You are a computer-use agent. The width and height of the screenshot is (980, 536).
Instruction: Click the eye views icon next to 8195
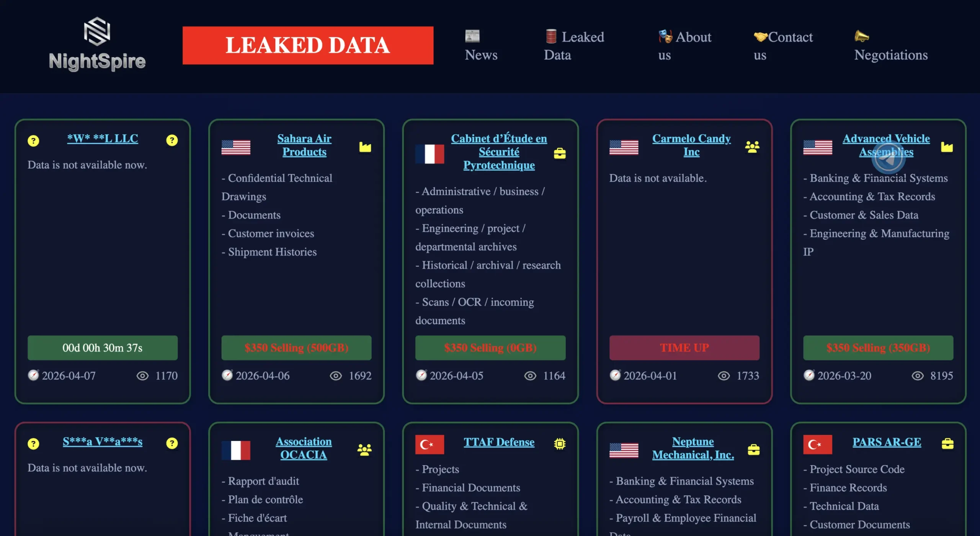pos(917,376)
